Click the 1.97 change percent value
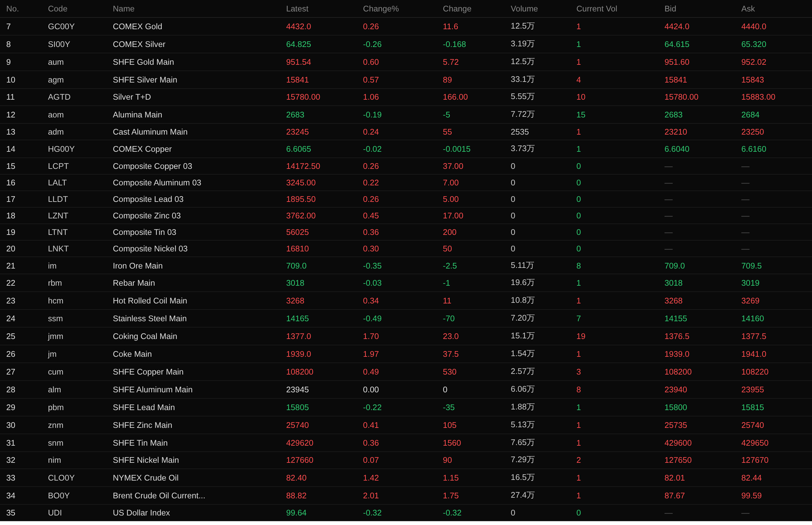 click(371, 354)
